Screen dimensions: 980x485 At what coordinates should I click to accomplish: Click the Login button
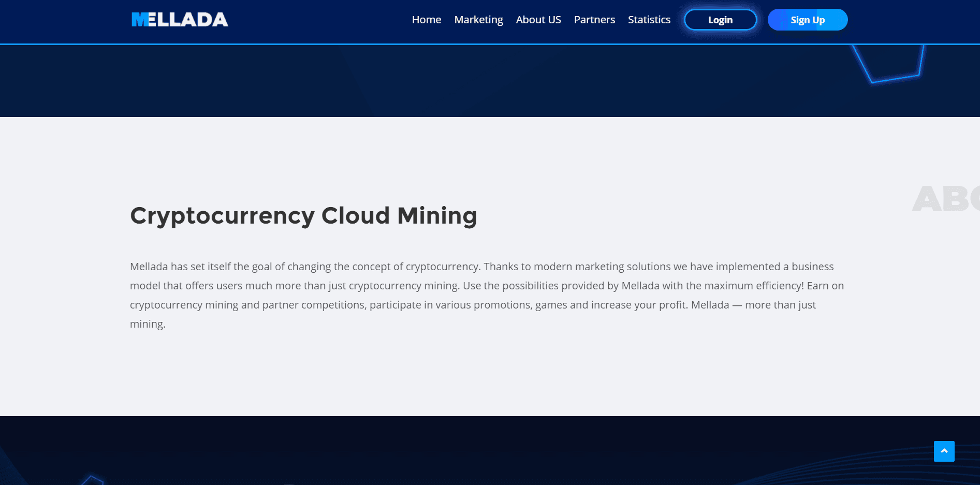point(720,20)
